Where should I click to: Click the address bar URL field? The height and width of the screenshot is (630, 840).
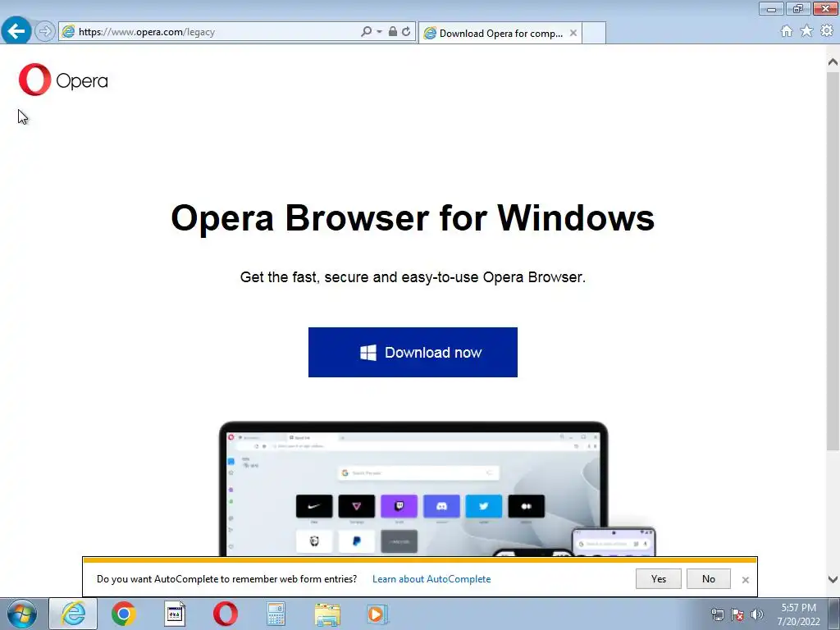[209, 32]
